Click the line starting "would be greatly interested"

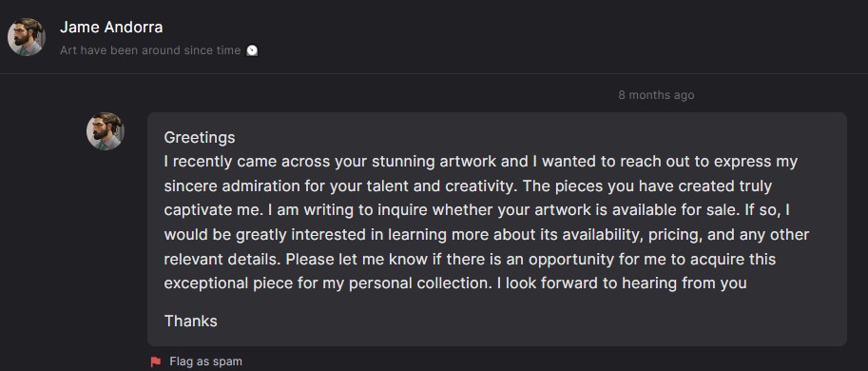[487, 235]
